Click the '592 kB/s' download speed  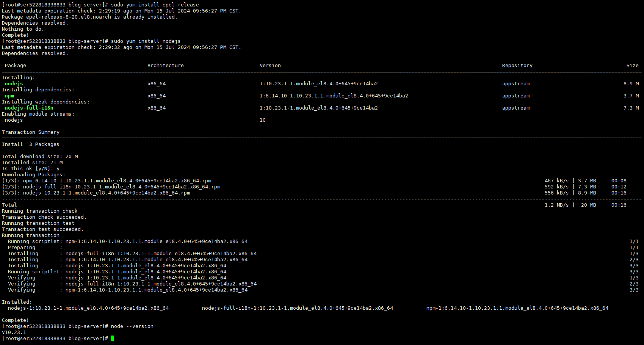[x=557, y=187]
